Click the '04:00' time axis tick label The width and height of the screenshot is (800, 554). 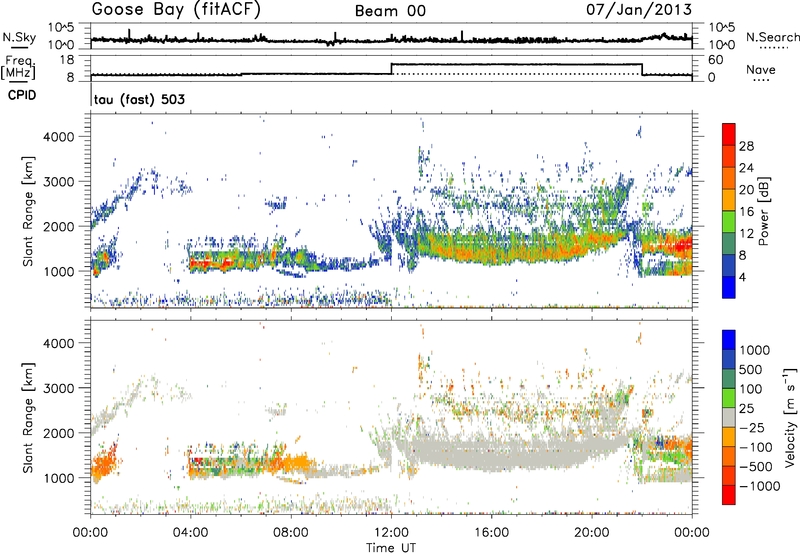tap(190, 533)
